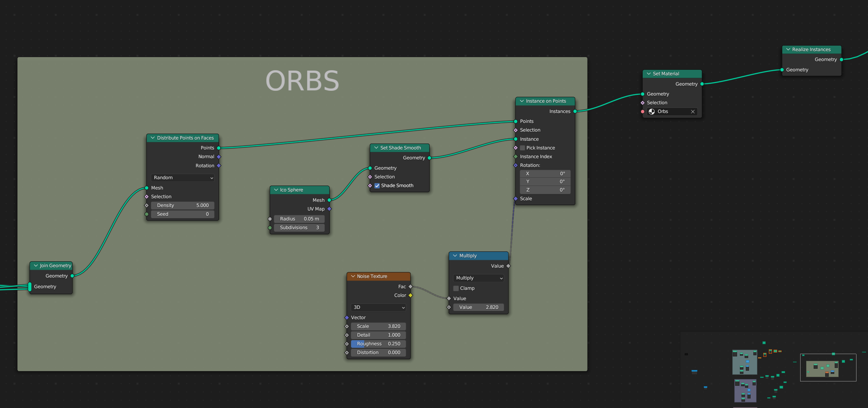This screenshot has width=868, height=408.
Task: Clear the Orbs material with X
Action: point(693,112)
